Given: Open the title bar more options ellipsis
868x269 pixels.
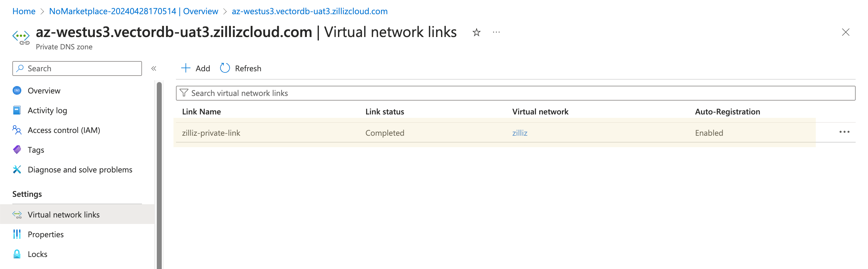Looking at the screenshot, I should 496,32.
